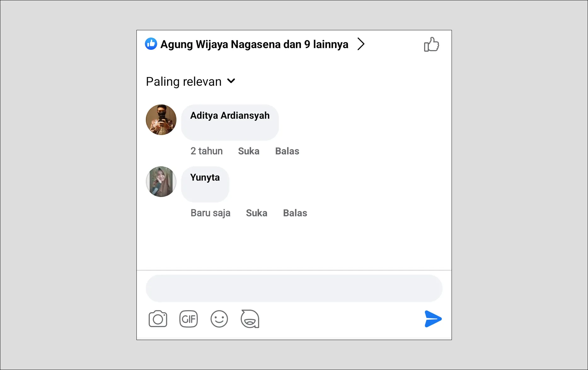The image size is (588, 370).
Task: Like Aditya Ardiansyah's comment via Suka
Action: tap(249, 151)
